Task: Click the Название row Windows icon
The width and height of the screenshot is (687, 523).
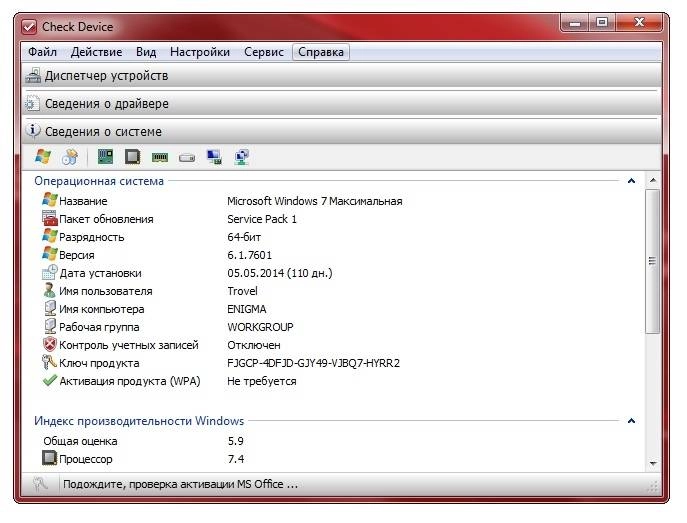Action: coord(50,200)
